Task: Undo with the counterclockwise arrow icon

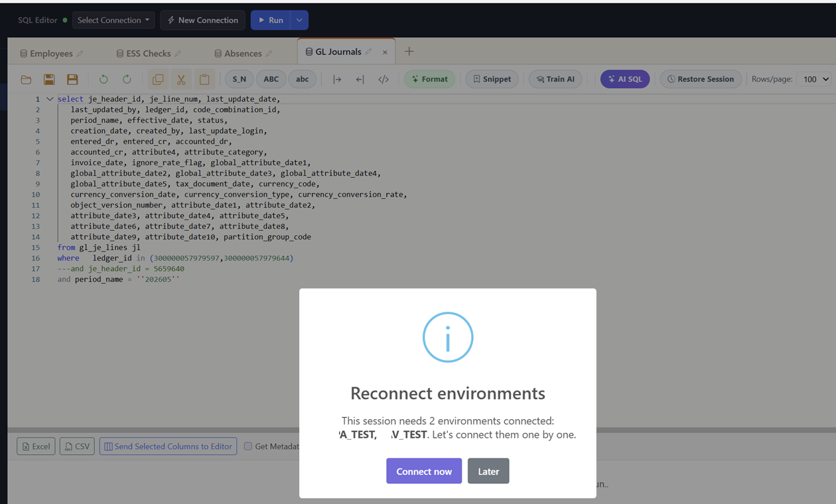Action: (x=104, y=80)
